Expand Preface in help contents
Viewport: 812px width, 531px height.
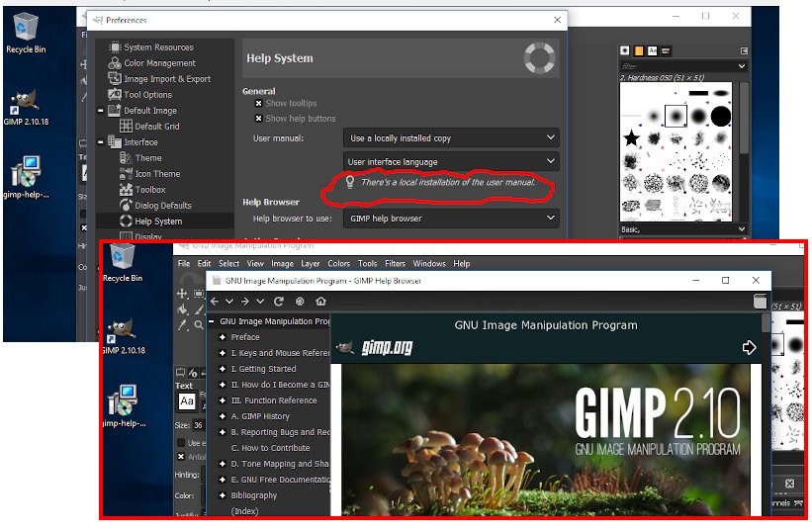[x=223, y=337]
